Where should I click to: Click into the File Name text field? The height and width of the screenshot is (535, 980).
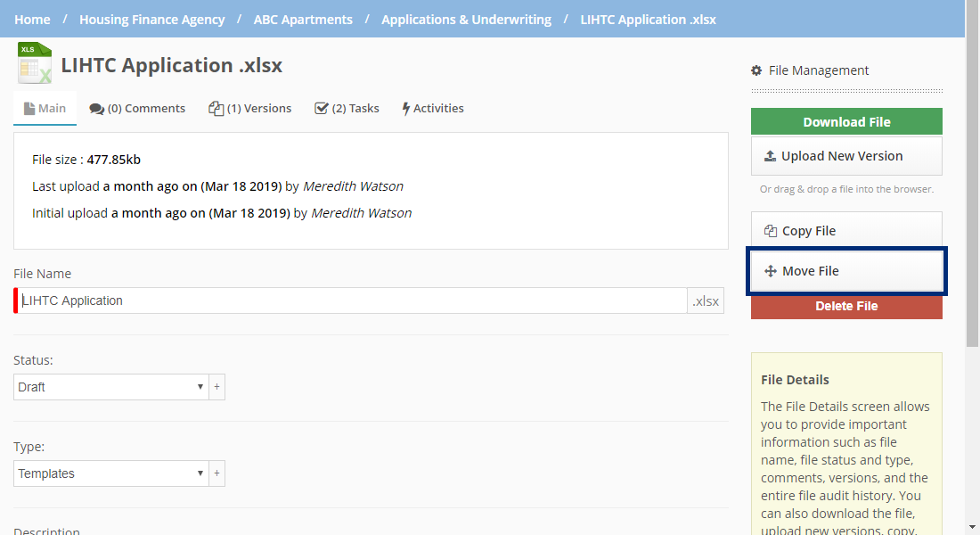click(x=352, y=300)
